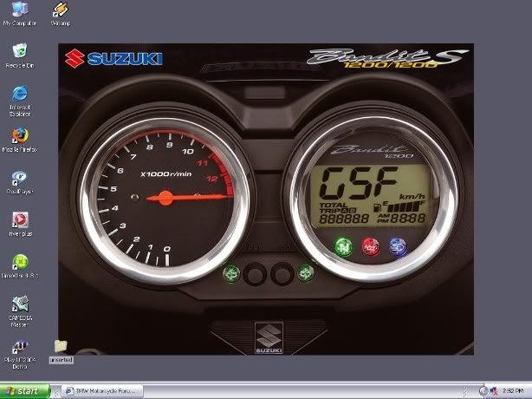Launch Winamp from the desktop shortcut

(61, 14)
